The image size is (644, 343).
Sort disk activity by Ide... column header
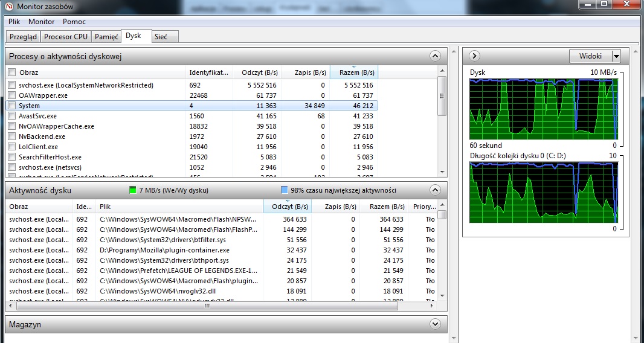pyautogui.click(x=84, y=207)
